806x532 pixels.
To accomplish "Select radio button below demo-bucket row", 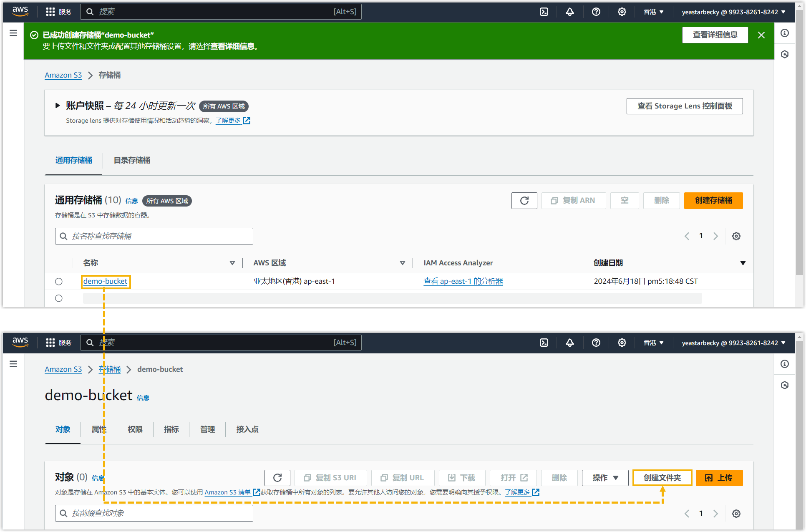I will [x=59, y=298].
